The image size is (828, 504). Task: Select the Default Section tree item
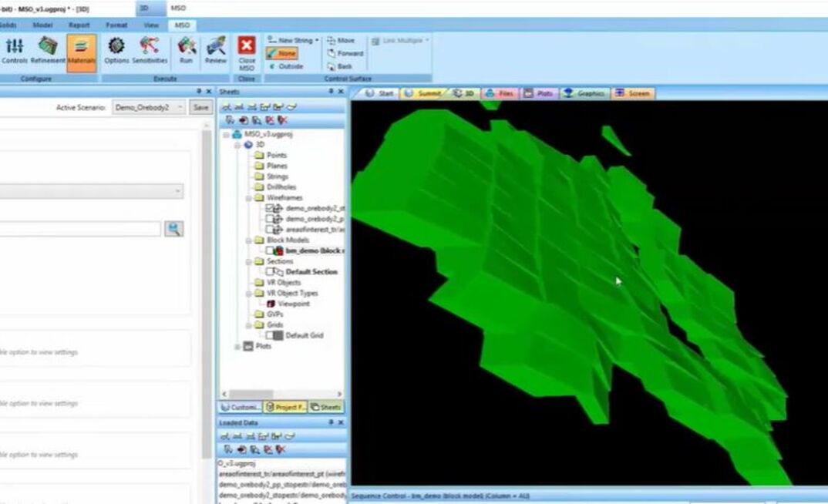tap(312, 271)
